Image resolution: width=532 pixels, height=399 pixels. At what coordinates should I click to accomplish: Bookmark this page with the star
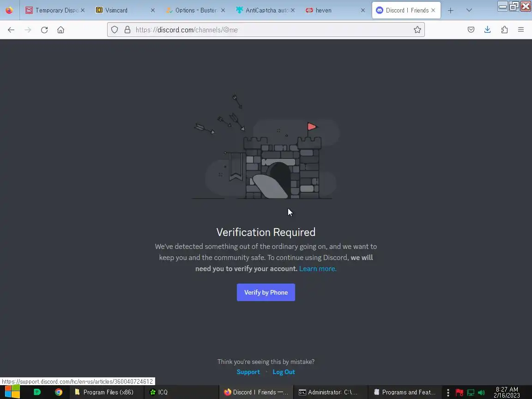point(417,30)
